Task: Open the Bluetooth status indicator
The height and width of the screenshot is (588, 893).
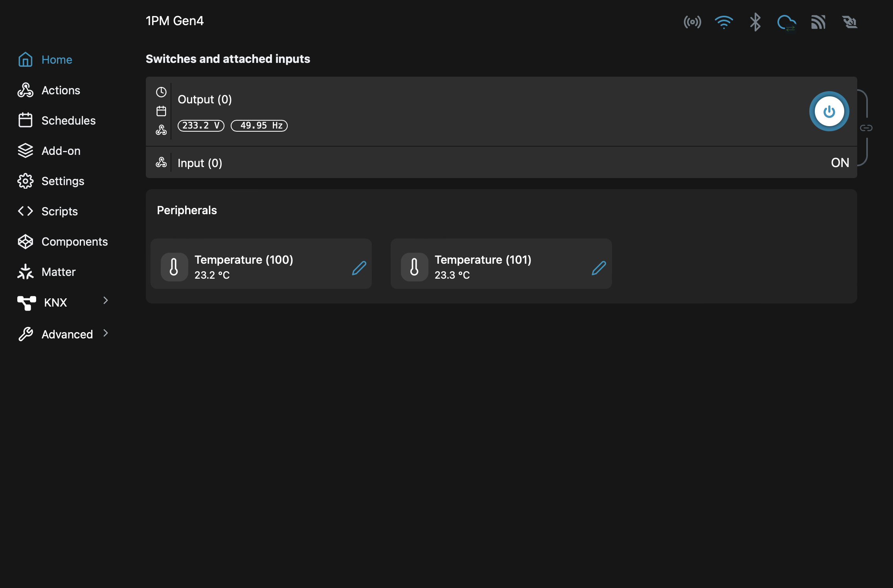Action: point(755,22)
